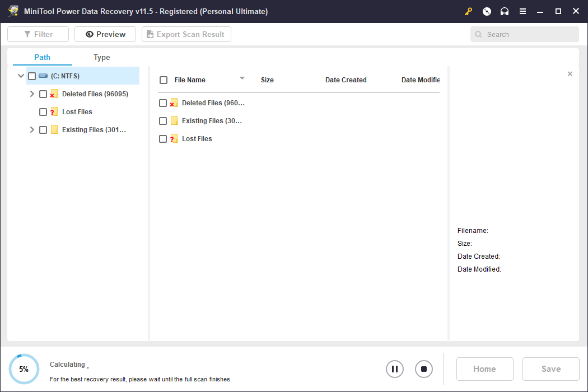
Task: Click Lost Files folder icon in tree
Action: coord(54,112)
